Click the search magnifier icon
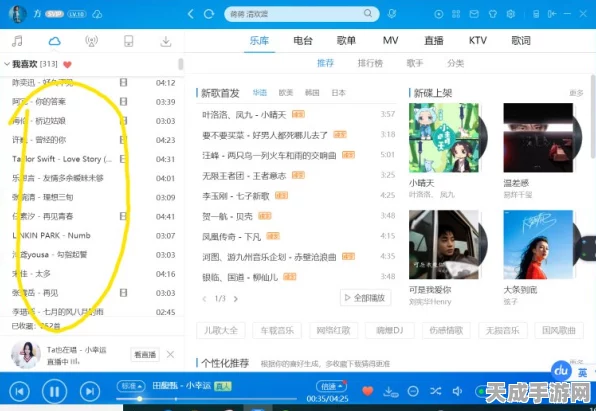This screenshot has height=411, width=596. coord(368,13)
